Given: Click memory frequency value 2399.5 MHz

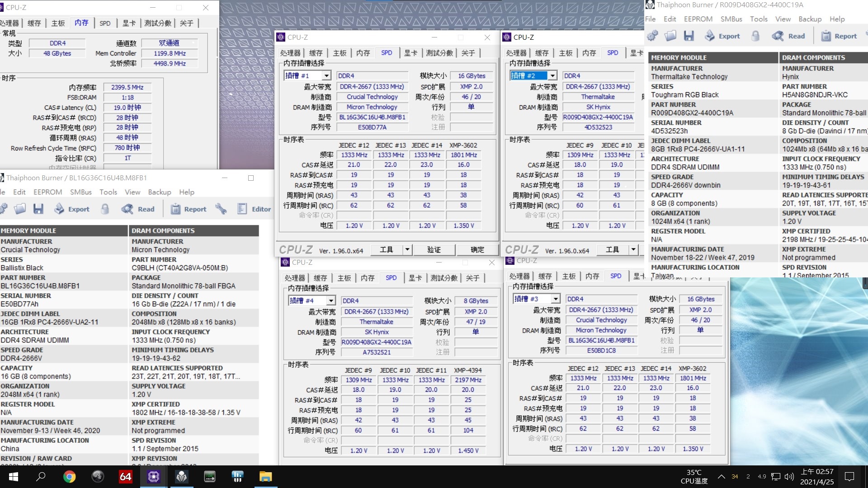Looking at the screenshot, I should click(127, 87).
